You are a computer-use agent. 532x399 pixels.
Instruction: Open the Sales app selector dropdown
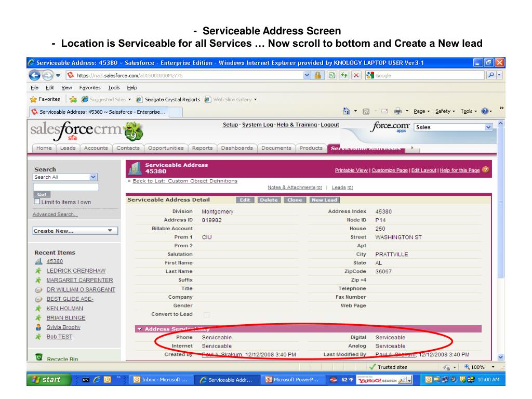click(488, 127)
